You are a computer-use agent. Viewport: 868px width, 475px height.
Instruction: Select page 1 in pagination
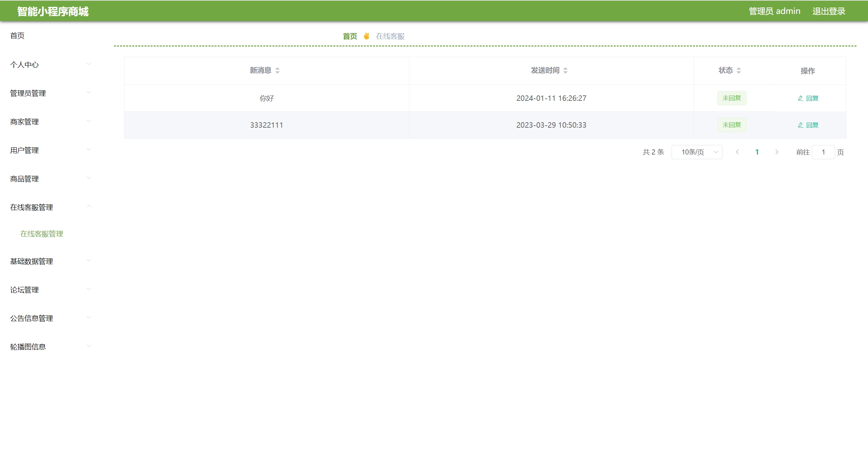tap(757, 152)
